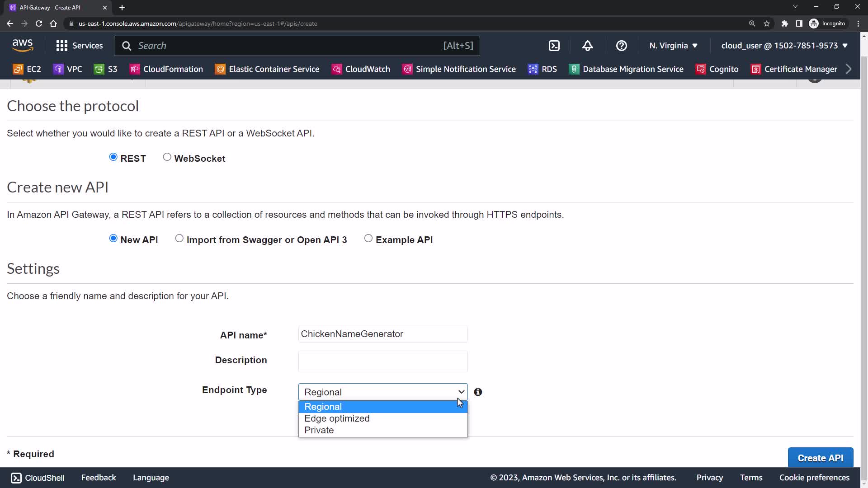Open the cloud_user account dropdown

pyautogui.click(x=784, y=46)
